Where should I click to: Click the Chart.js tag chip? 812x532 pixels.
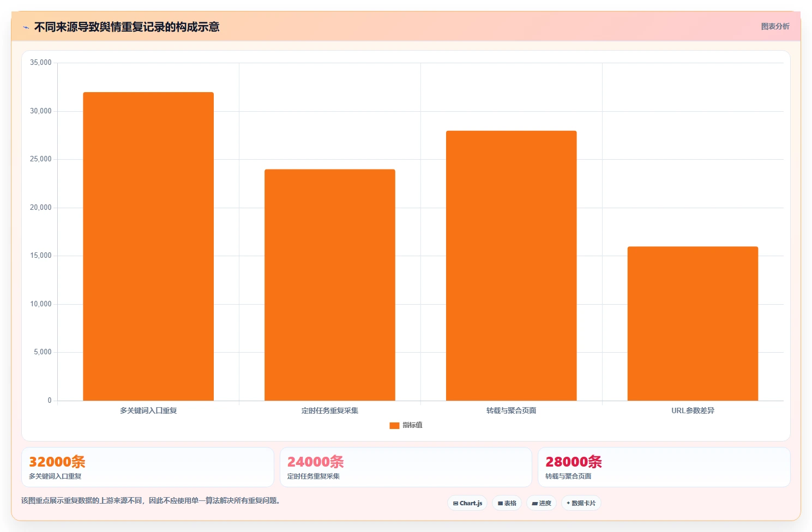pyautogui.click(x=467, y=503)
